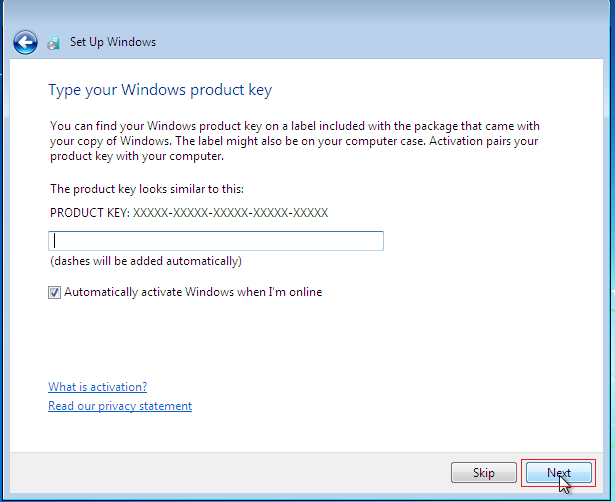Open the What is activation? link
The width and height of the screenshot is (615, 502).
(98, 387)
